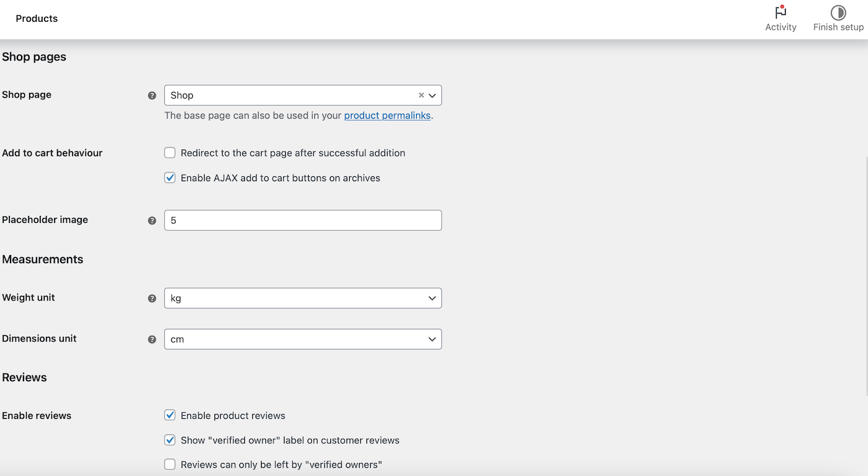The height and width of the screenshot is (476, 868).
Task: Clear the selected Shop page with the × icon
Action: (421, 95)
